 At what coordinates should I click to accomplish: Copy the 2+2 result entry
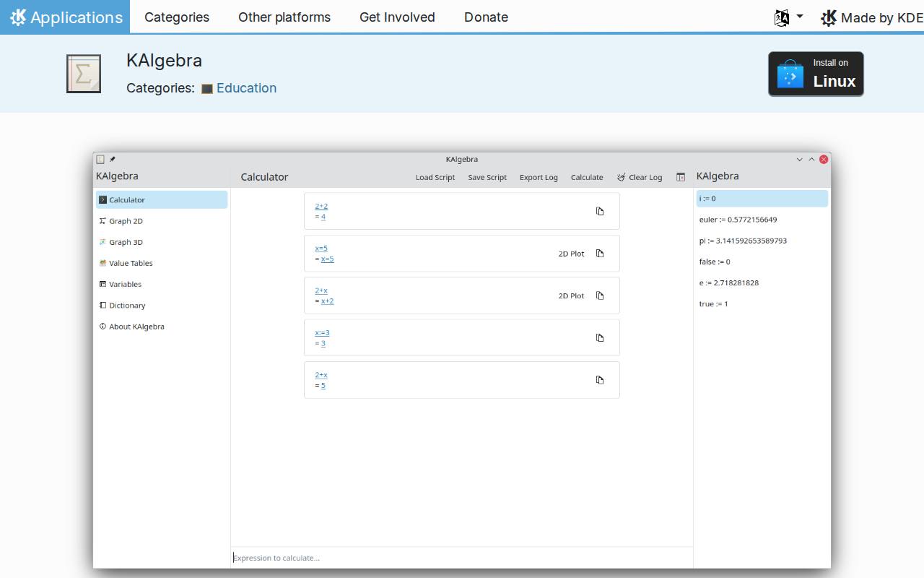click(600, 211)
